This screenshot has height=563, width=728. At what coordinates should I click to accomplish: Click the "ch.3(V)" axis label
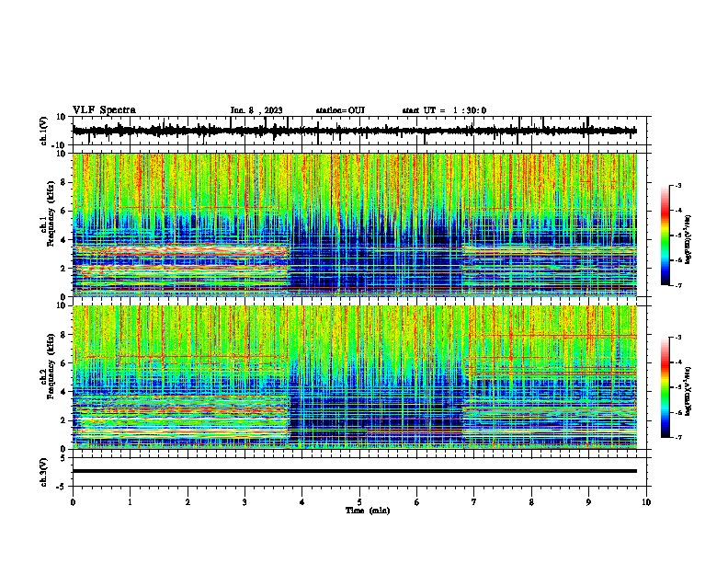tap(44, 473)
